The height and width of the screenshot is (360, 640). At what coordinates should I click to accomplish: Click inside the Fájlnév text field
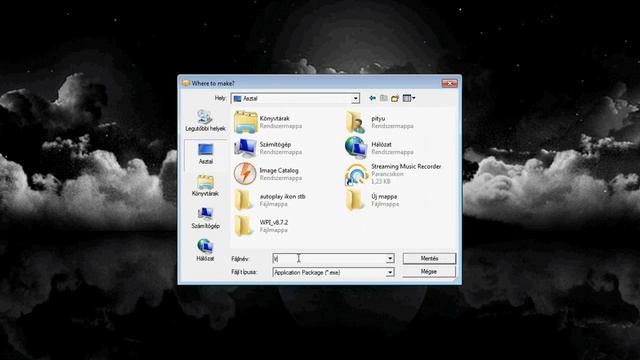tap(329, 258)
